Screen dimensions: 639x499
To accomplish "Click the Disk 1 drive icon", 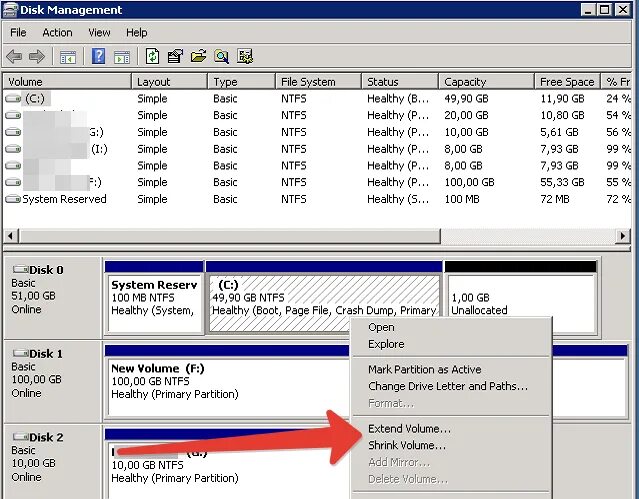I will click(x=20, y=353).
